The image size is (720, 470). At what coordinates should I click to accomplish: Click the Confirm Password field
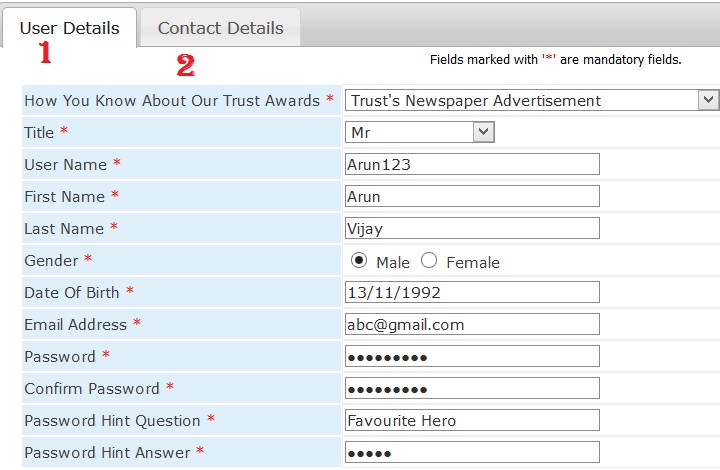471,388
